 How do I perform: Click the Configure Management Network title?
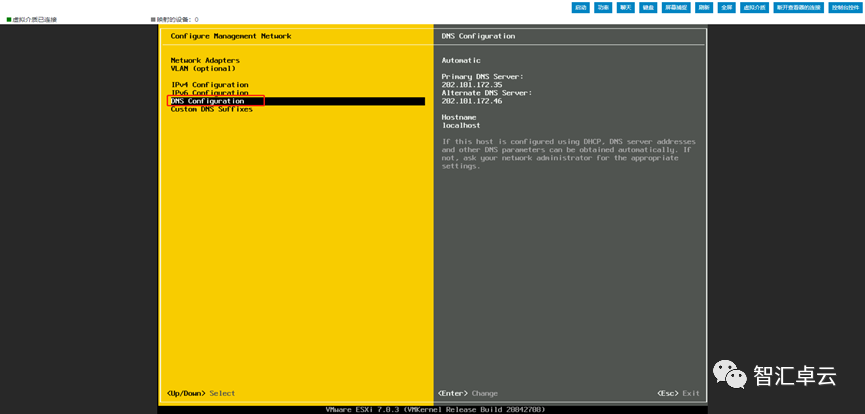coord(231,36)
